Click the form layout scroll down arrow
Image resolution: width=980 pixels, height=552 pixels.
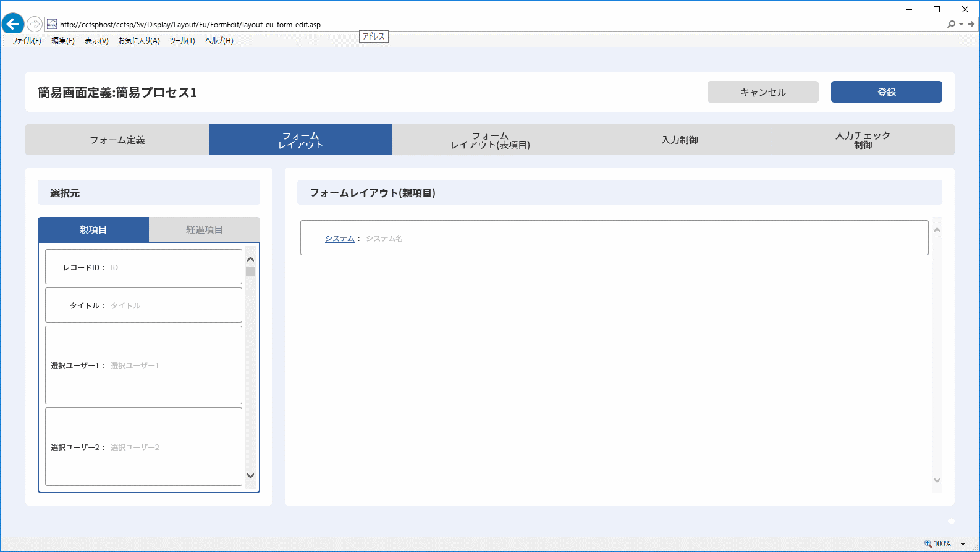tap(937, 480)
